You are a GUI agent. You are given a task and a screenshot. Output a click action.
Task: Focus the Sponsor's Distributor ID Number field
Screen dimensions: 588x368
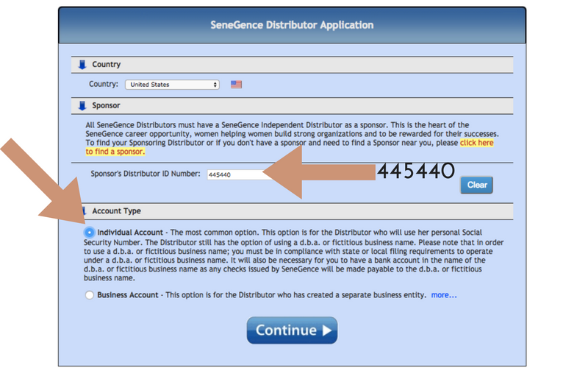[x=240, y=174]
